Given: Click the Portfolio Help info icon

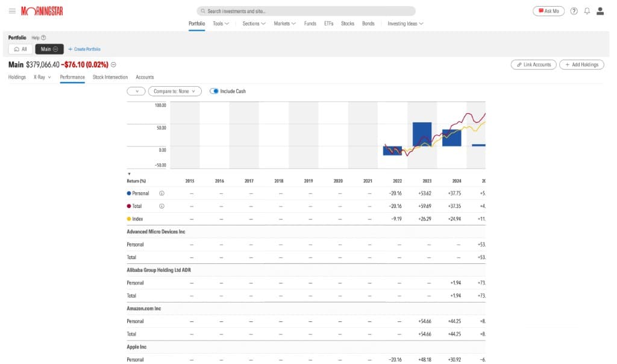Looking at the screenshot, I should coord(43,38).
